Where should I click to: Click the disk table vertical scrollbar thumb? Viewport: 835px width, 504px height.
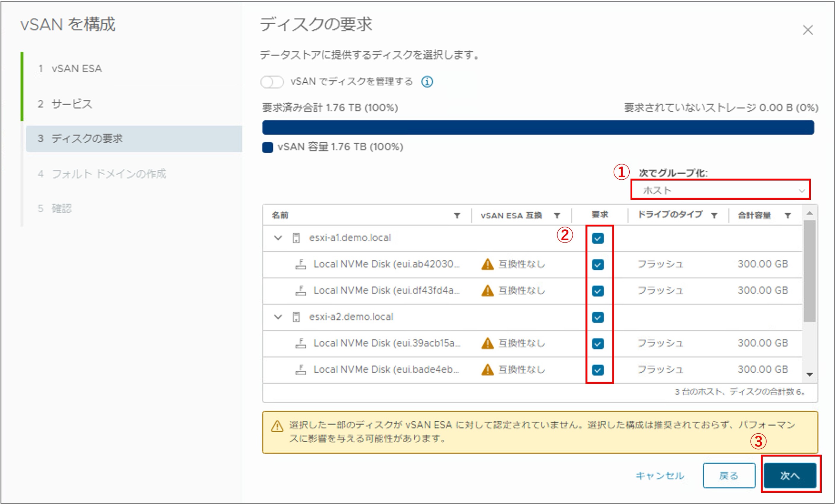809,271
